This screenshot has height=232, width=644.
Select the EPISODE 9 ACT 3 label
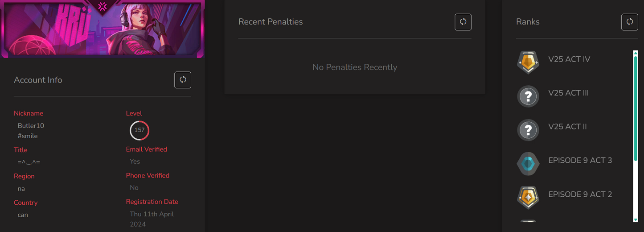point(580,161)
